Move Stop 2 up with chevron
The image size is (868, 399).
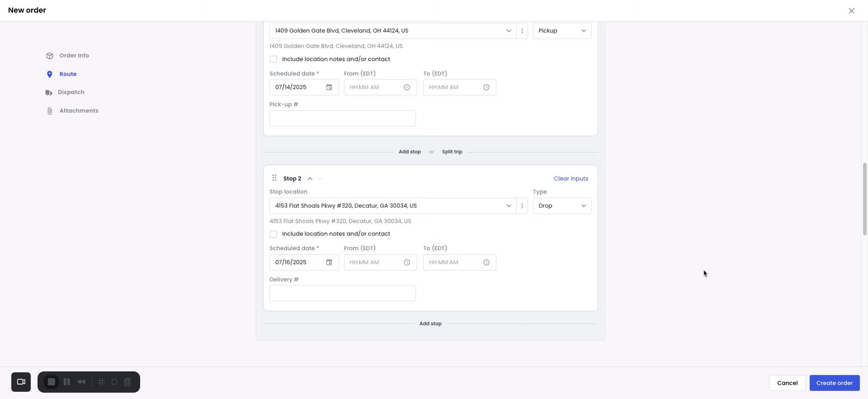point(310,178)
